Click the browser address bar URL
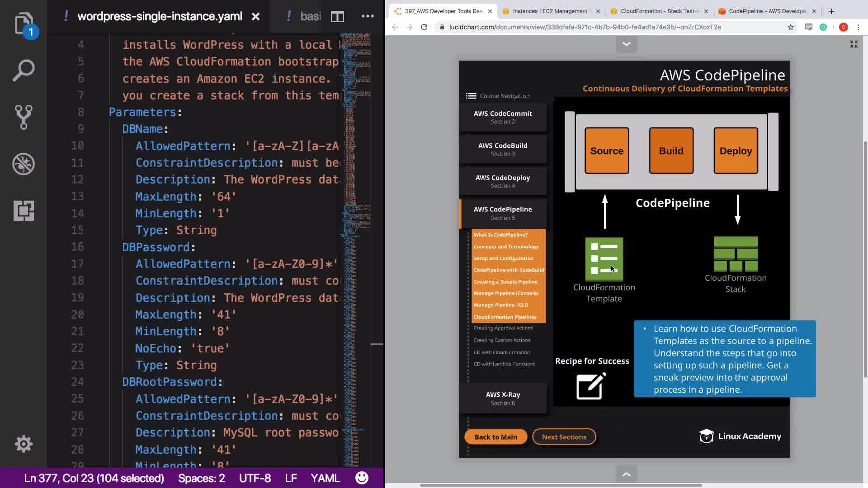 (x=585, y=27)
